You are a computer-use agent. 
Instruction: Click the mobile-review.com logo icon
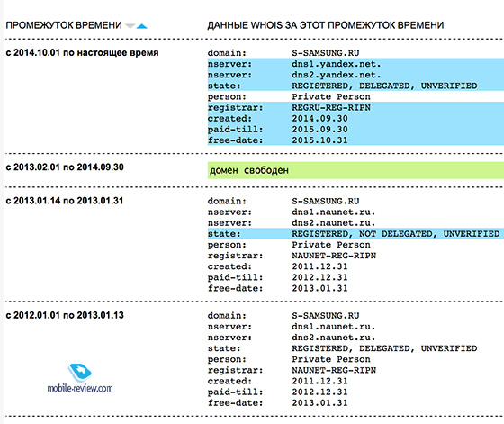coord(80,373)
